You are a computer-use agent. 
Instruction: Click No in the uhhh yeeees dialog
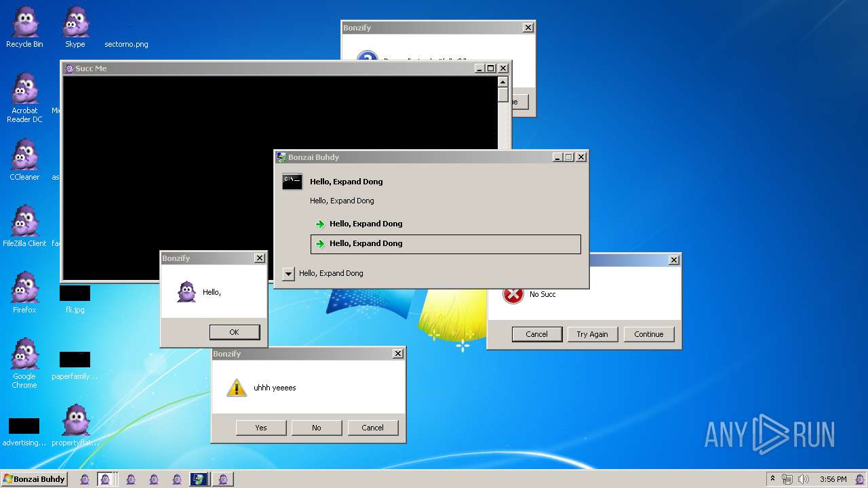pyautogui.click(x=317, y=428)
